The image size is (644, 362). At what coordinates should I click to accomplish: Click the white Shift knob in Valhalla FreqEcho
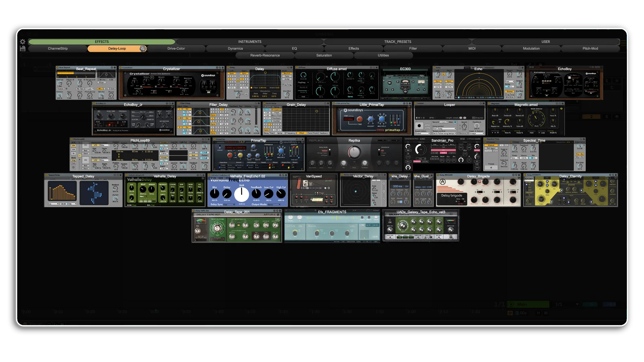(x=241, y=194)
